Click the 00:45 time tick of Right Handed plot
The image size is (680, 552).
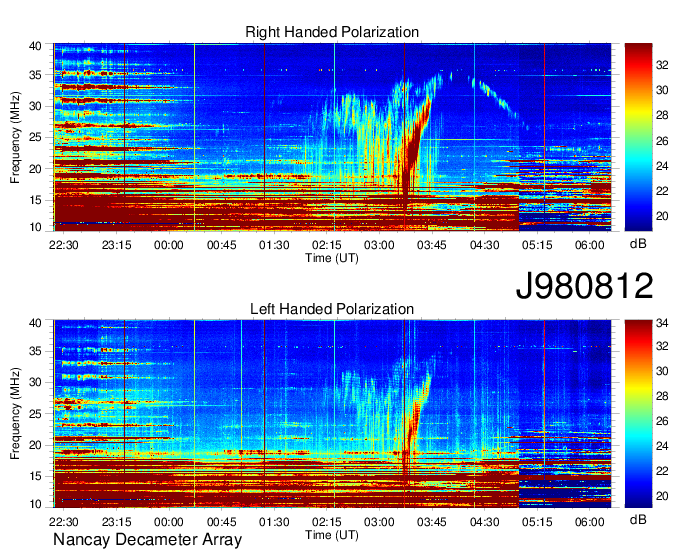pyautogui.click(x=222, y=245)
